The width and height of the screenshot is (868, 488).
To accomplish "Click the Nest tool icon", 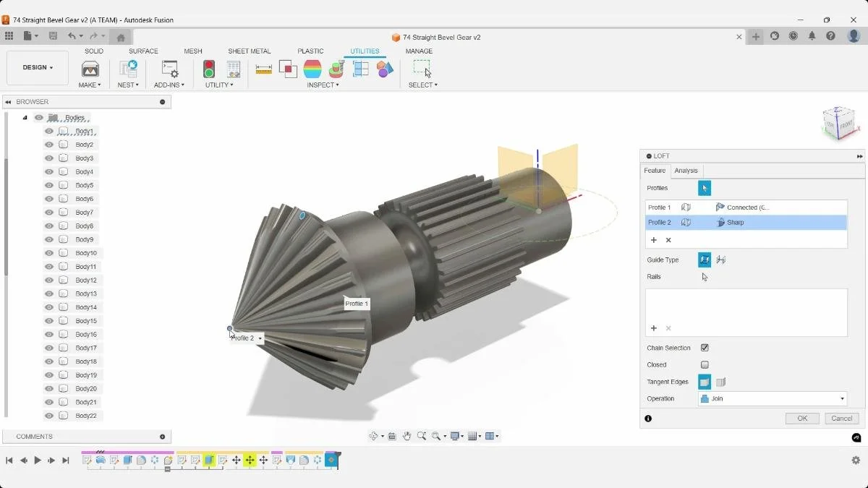I will (x=128, y=69).
